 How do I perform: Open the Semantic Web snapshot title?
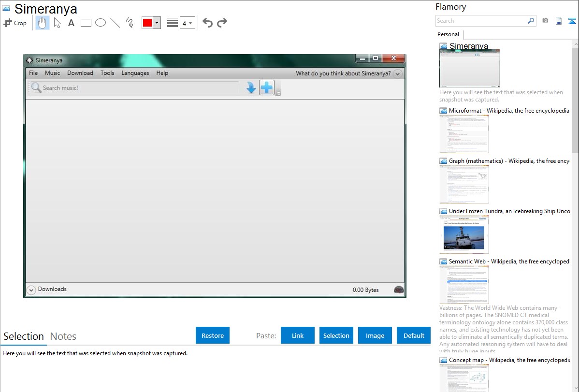509,261
